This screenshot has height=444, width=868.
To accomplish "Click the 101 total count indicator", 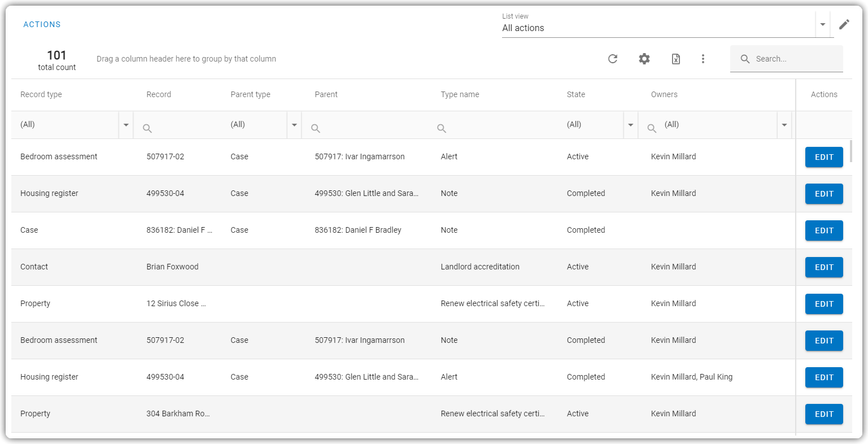I will pos(56,60).
